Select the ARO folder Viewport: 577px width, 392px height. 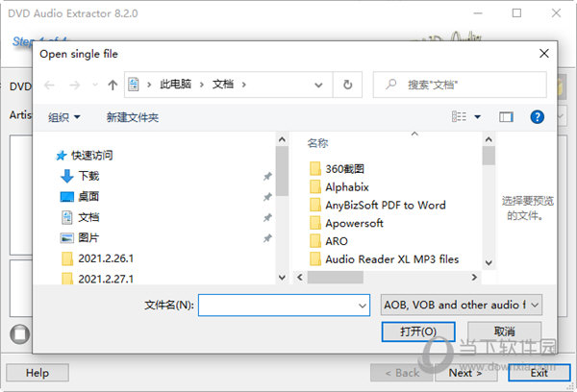(x=329, y=241)
